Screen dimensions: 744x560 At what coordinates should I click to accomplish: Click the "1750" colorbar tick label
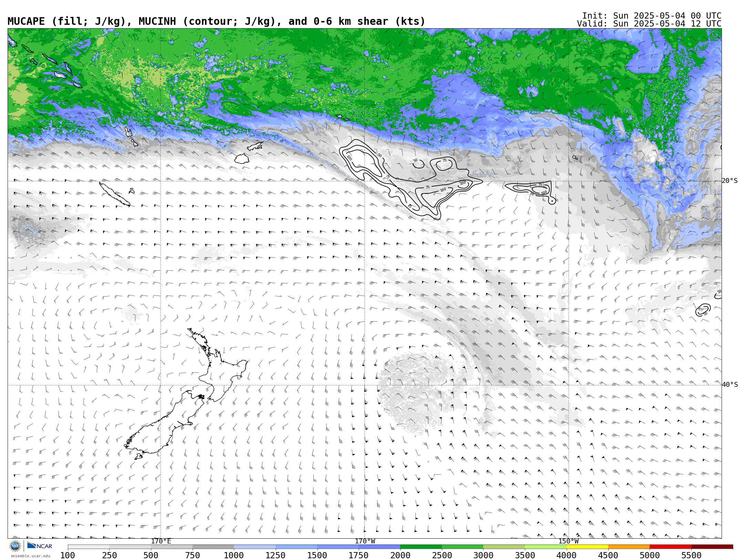click(x=359, y=556)
